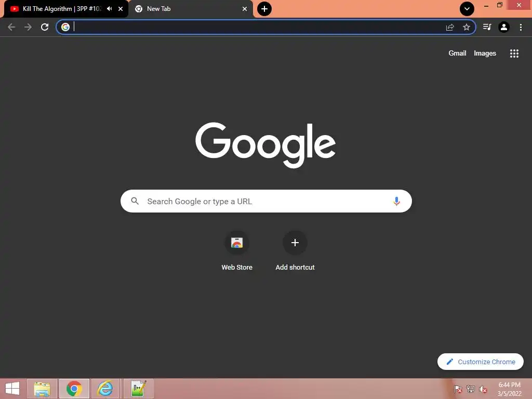
Task: Open the network status tray icon
Action: click(471, 389)
